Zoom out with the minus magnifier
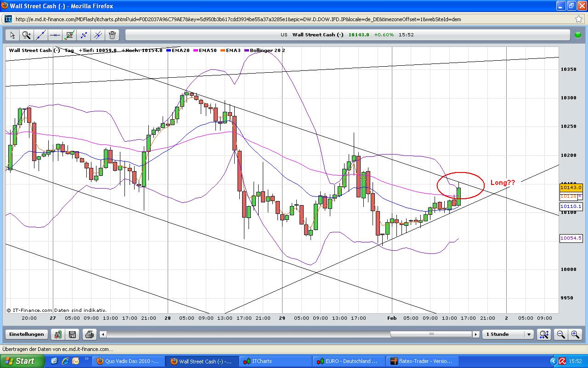Image resolution: width=588 pixels, height=368 pixels. [x=561, y=334]
